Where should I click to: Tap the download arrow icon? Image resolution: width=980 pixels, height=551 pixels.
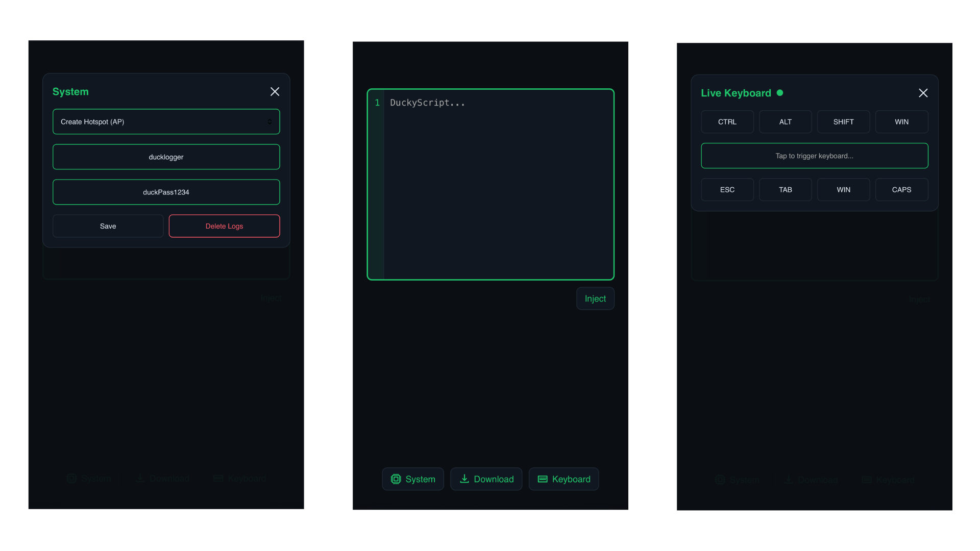click(x=464, y=479)
